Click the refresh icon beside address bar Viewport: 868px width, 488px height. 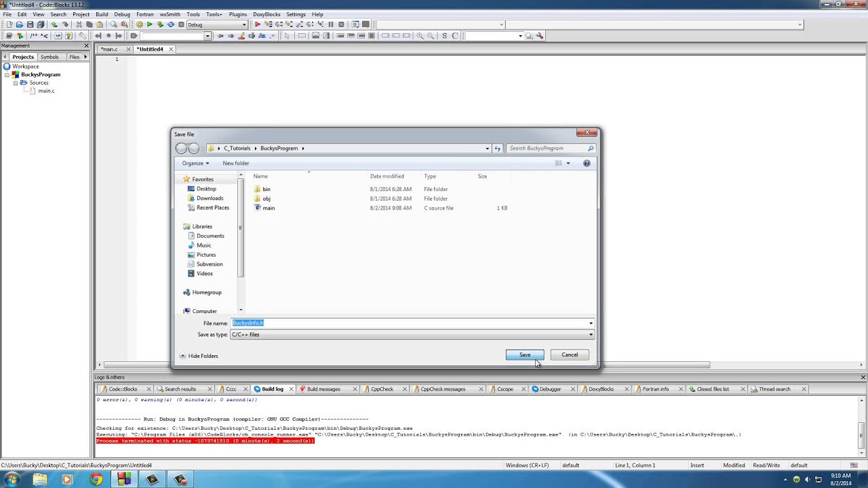498,148
